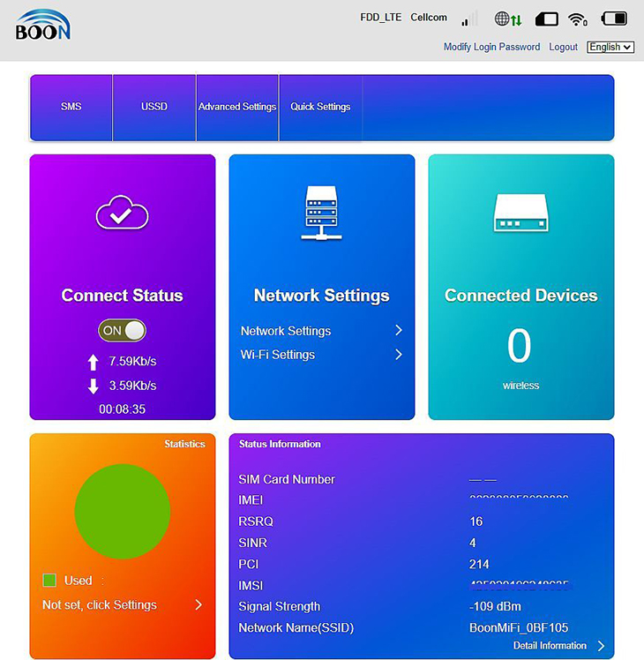Expand the Network Settings chevron row

(322, 331)
